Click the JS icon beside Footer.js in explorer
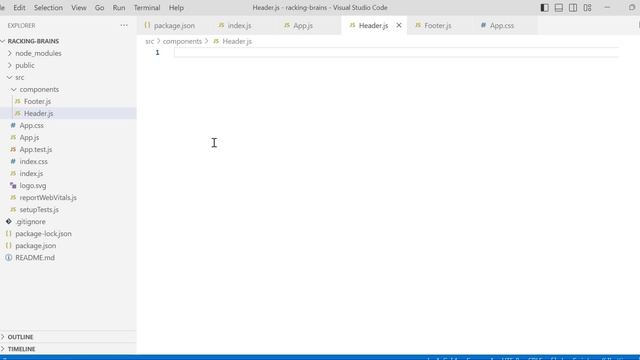 coord(18,101)
